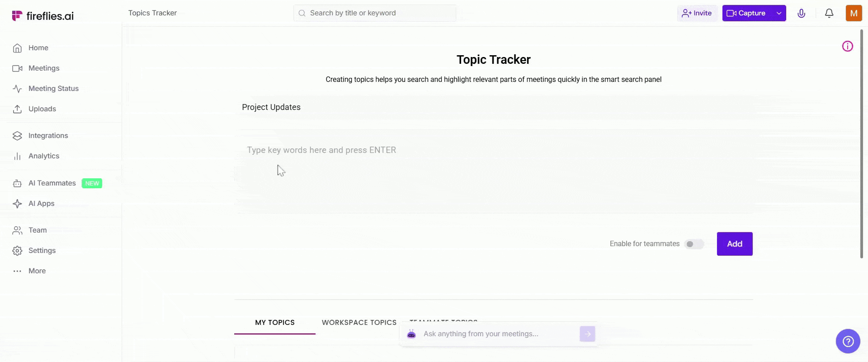Click the AI Apps sparkle icon
This screenshot has height=362, width=868.
17,204
